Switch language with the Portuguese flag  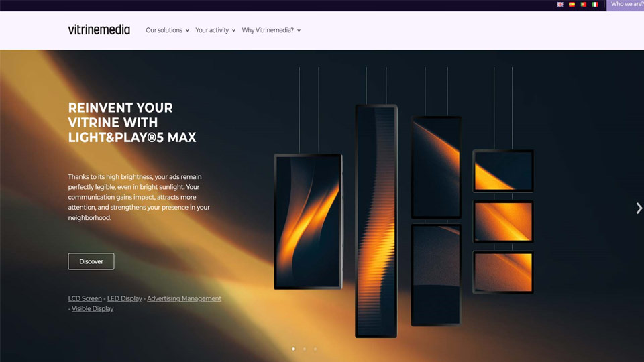(583, 5)
